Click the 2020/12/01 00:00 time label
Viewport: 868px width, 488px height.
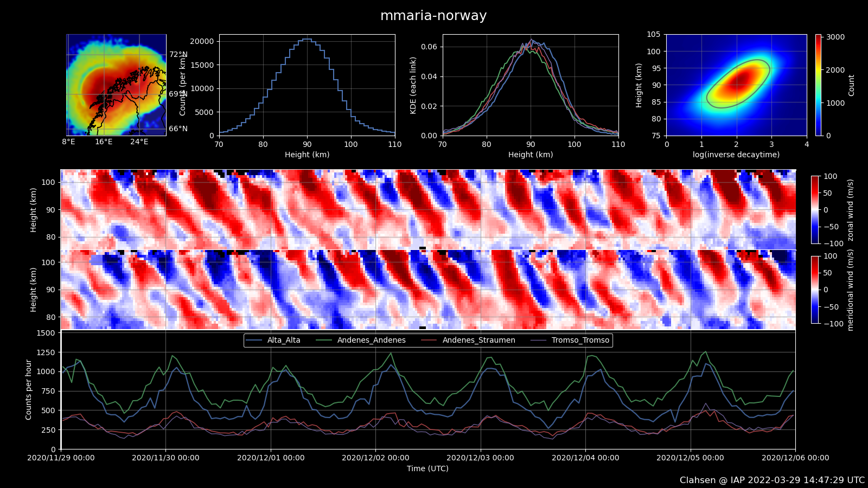click(271, 458)
